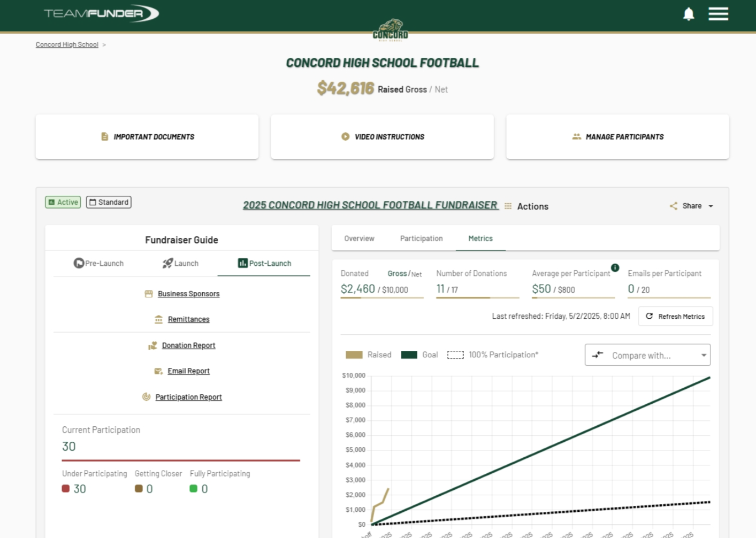The height and width of the screenshot is (538, 756).
Task: Click the Average per Participant info icon
Action: (615, 267)
